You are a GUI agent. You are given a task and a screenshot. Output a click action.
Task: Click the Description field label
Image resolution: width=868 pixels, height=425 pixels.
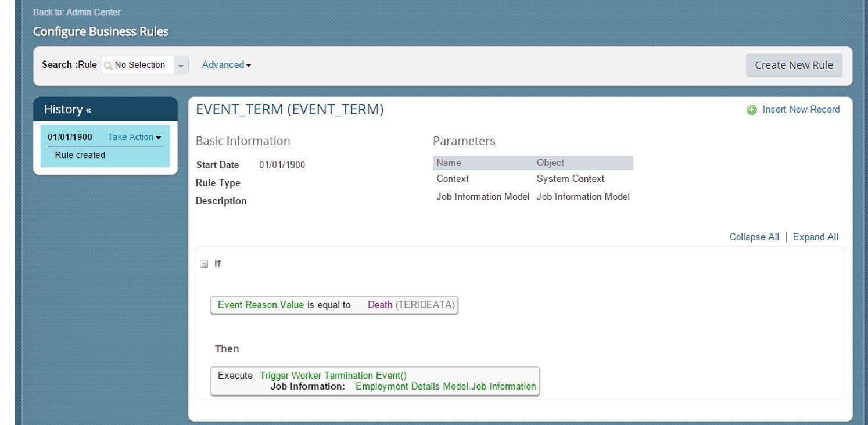(221, 201)
